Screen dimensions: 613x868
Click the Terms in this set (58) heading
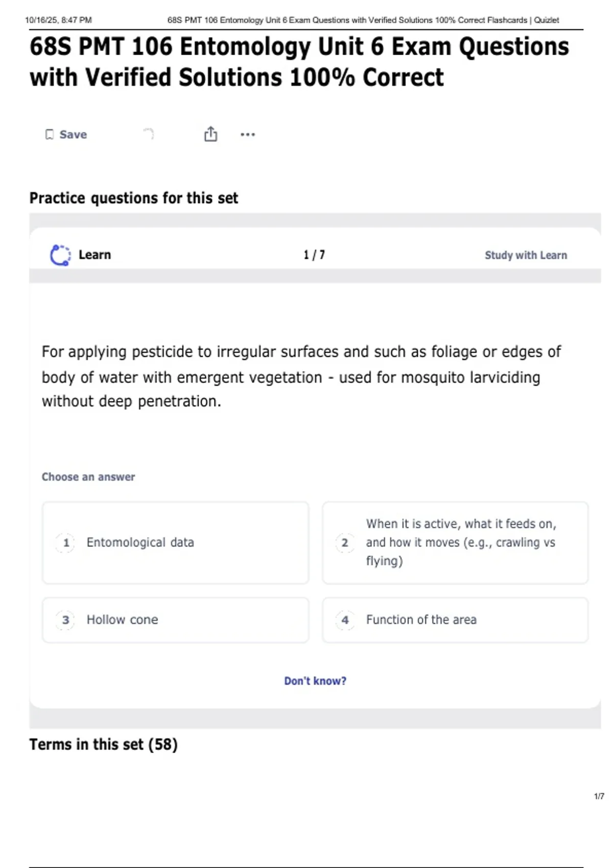click(103, 744)
